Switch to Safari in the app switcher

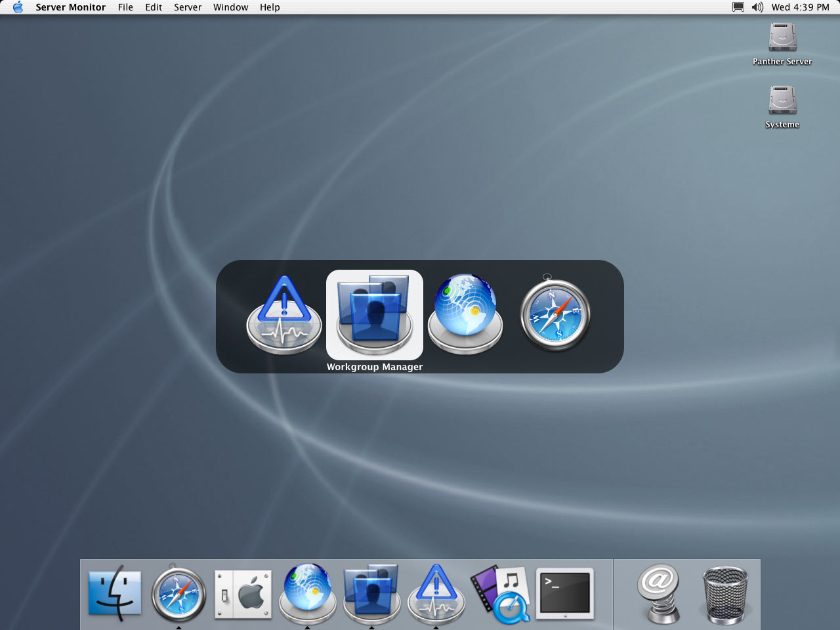pos(555,313)
